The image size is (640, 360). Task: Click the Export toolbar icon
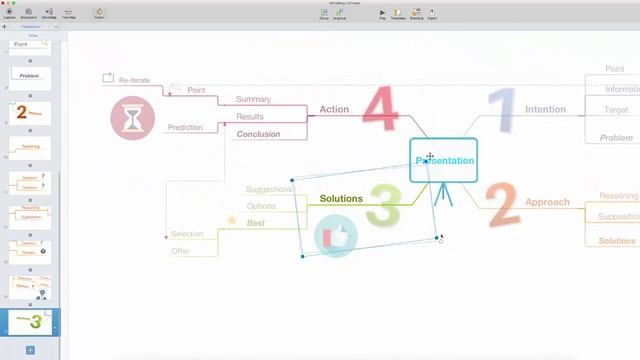[x=432, y=14]
